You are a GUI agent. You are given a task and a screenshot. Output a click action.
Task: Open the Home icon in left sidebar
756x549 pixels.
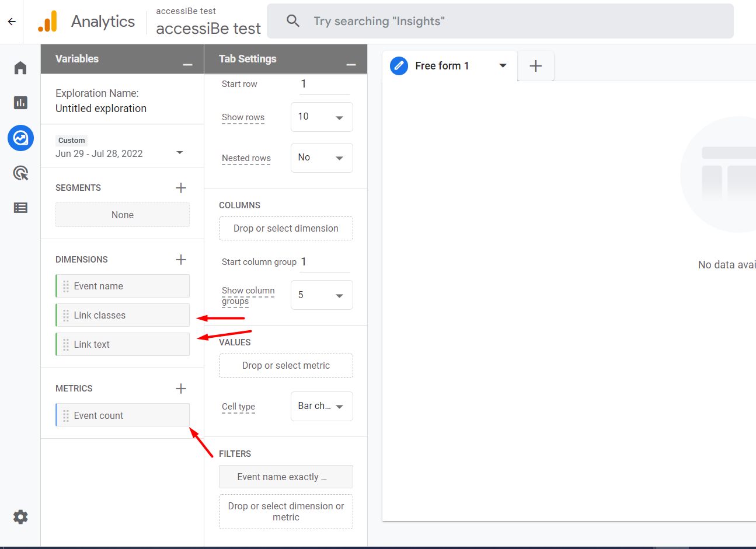[x=20, y=68]
